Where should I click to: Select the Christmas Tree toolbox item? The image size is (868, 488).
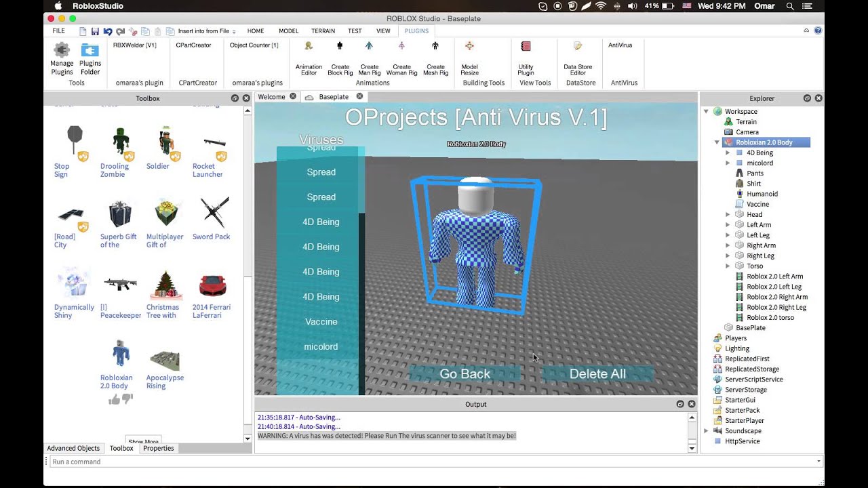pyautogui.click(x=165, y=293)
